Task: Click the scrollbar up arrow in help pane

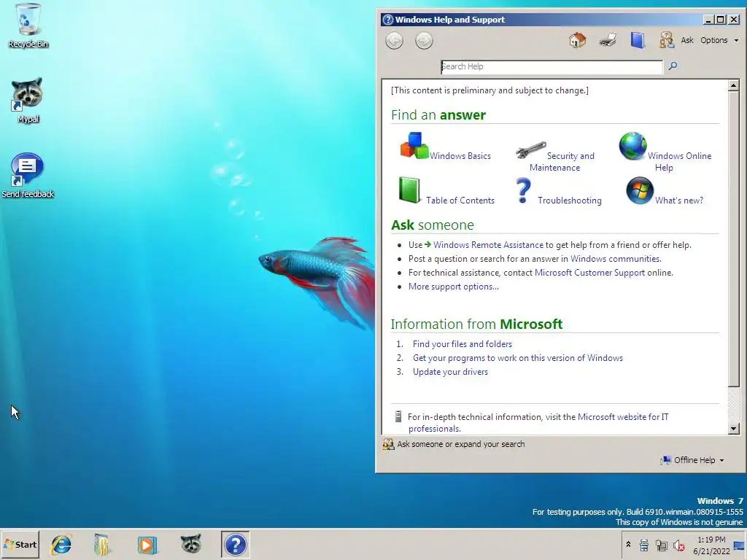Action: (x=734, y=86)
